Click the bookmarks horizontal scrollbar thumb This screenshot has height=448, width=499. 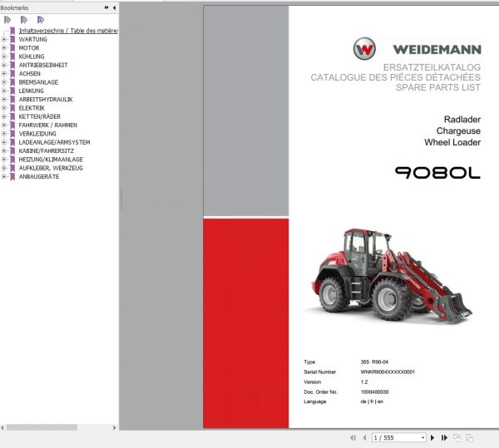pyautogui.click(x=42, y=428)
